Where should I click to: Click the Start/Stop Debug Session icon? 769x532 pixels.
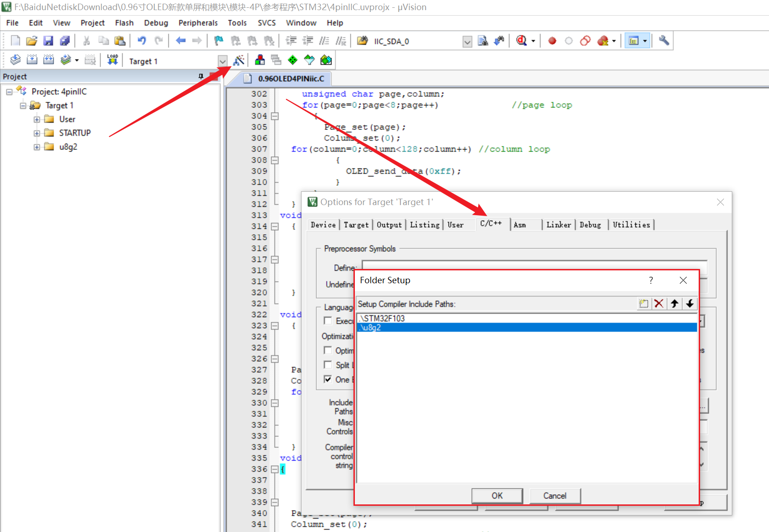[521, 41]
